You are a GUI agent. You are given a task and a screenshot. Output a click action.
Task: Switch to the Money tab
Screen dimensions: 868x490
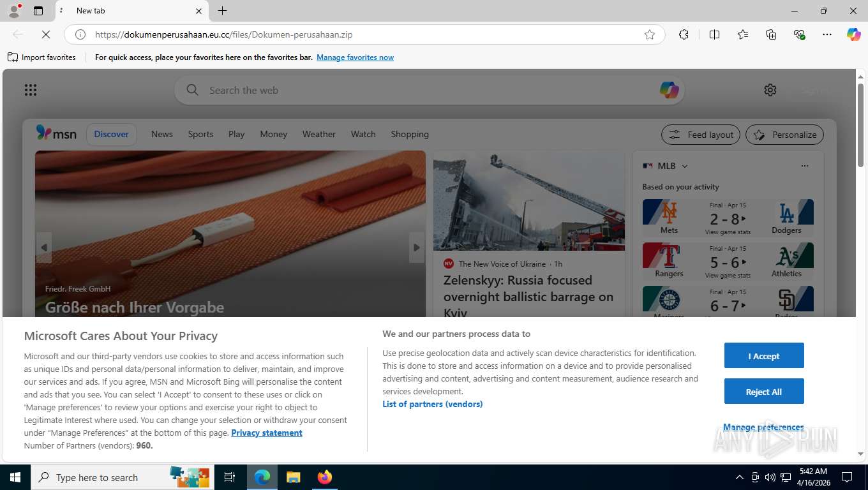274,134
